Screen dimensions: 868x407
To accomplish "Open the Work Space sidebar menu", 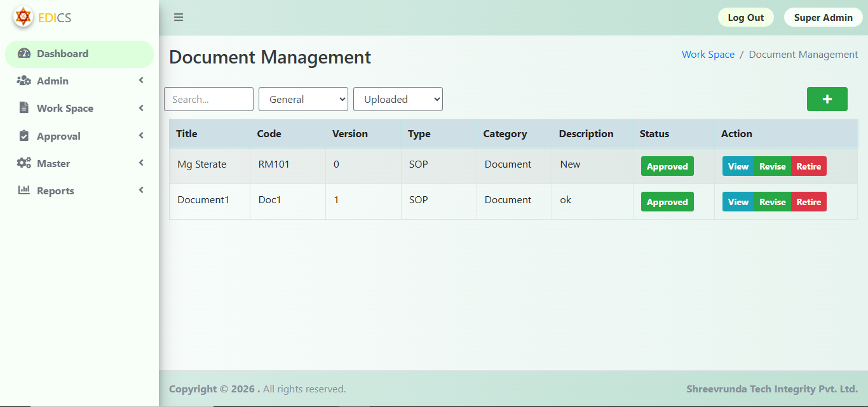I will [x=65, y=109].
